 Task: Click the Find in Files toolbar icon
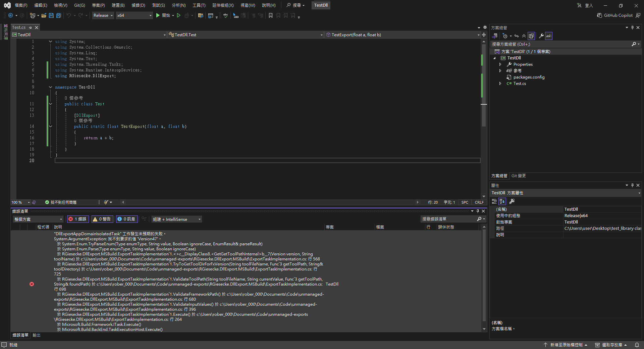201,15
